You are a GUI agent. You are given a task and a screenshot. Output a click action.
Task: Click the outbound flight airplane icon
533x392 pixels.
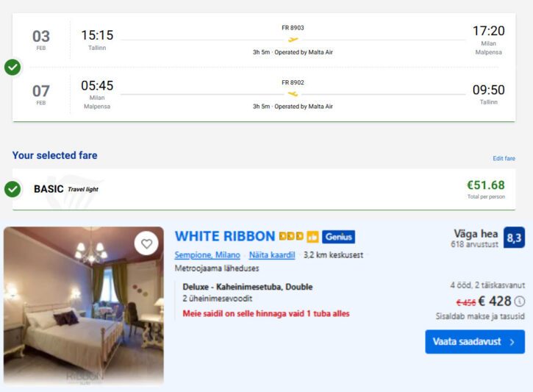tap(293, 40)
